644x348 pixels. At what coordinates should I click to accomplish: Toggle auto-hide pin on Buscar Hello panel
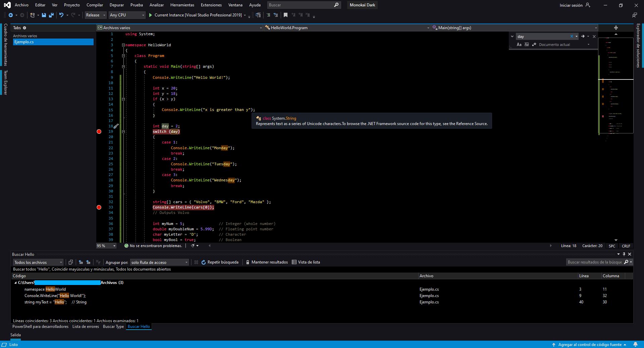624,254
